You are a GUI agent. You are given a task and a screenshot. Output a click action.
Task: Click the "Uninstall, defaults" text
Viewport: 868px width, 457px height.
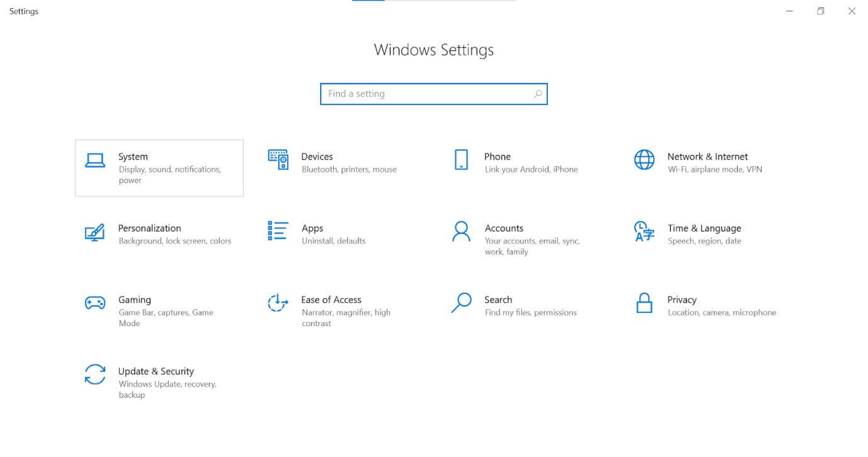[333, 241]
